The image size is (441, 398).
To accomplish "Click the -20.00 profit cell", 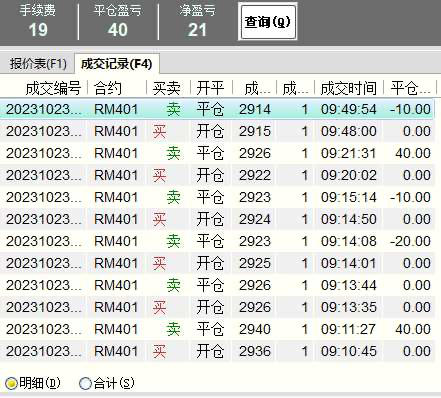I will coord(410,241).
